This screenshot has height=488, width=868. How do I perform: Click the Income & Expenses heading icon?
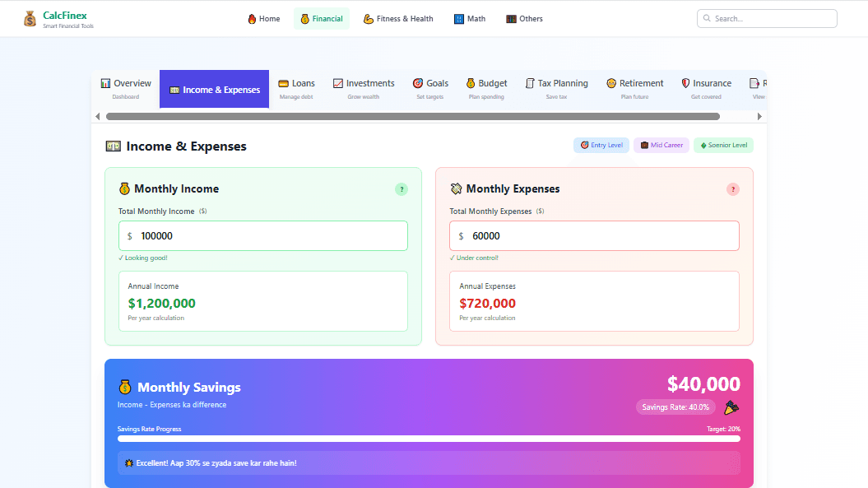[x=113, y=146]
